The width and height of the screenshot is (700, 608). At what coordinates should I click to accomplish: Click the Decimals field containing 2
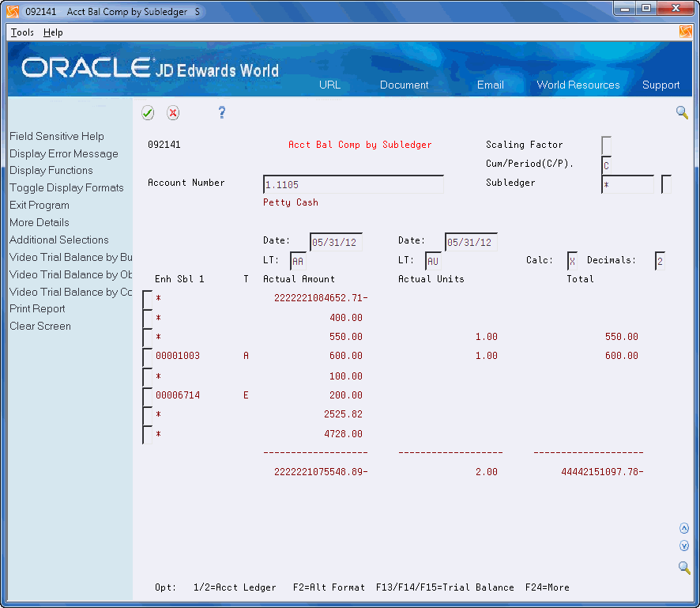pos(660,262)
